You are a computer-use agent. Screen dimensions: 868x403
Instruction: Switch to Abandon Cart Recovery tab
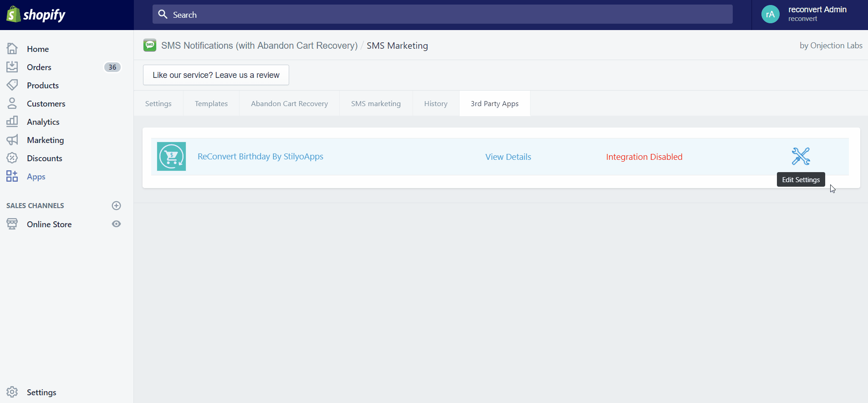290,103
